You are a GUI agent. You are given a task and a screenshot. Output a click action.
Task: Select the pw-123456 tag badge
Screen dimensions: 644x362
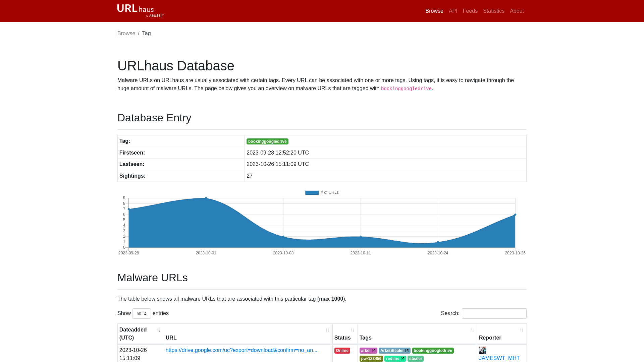click(371, 359)
